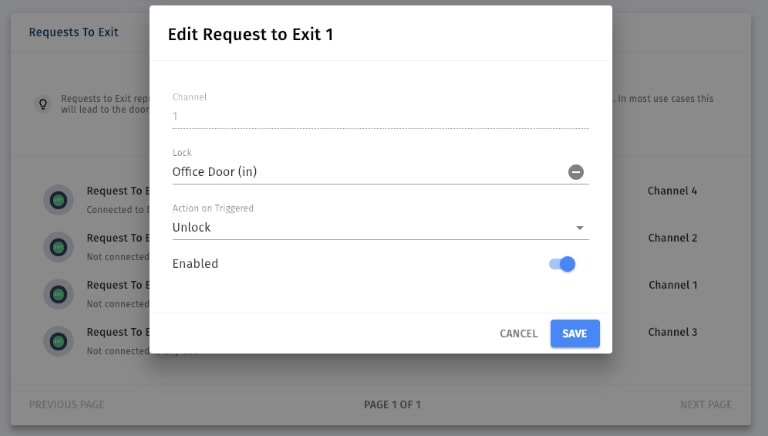Select the Channel 1 row label
The width and height of the screenshot is (768, 436).
pyautogui.click(x=672, y=285)
